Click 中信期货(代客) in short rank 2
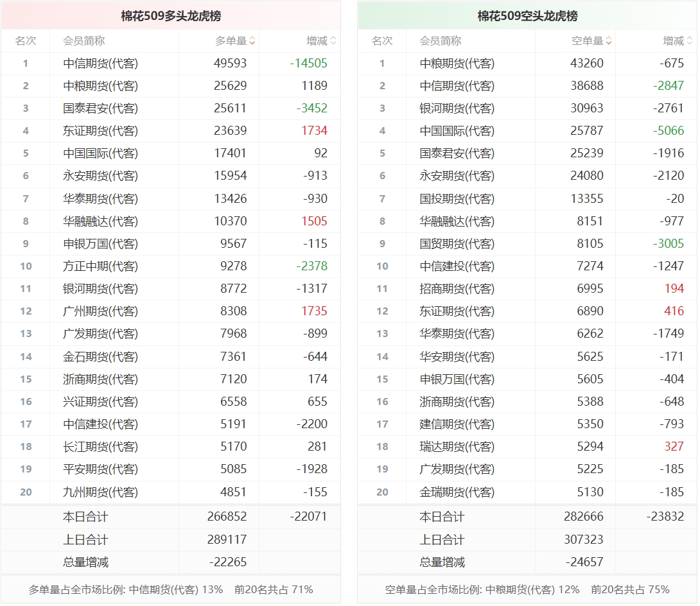This screenshot has width=700, height=606. [457, 85]
